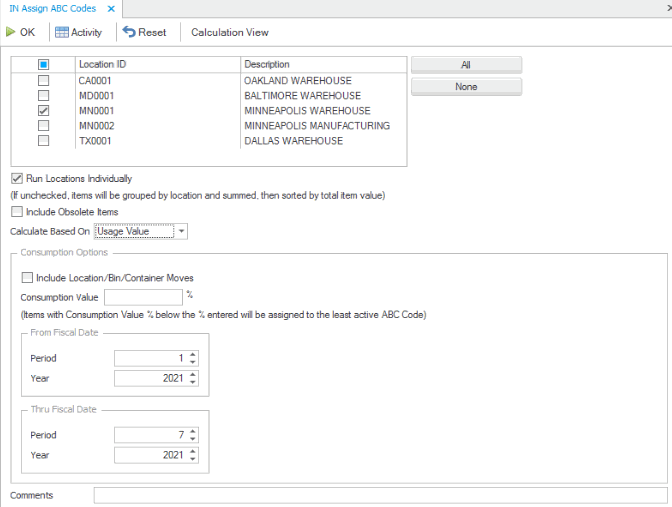The image size is (672, 507).
Task: Click the Comments text field
Action: [380, 495]
